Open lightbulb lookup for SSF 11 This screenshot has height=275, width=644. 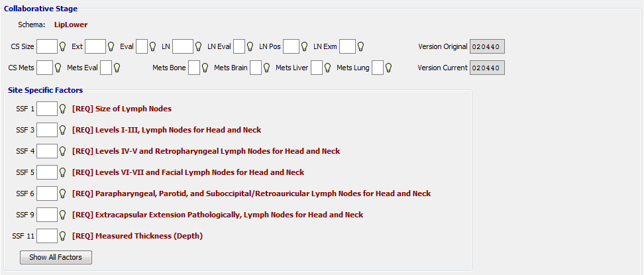tap(63, 236)
